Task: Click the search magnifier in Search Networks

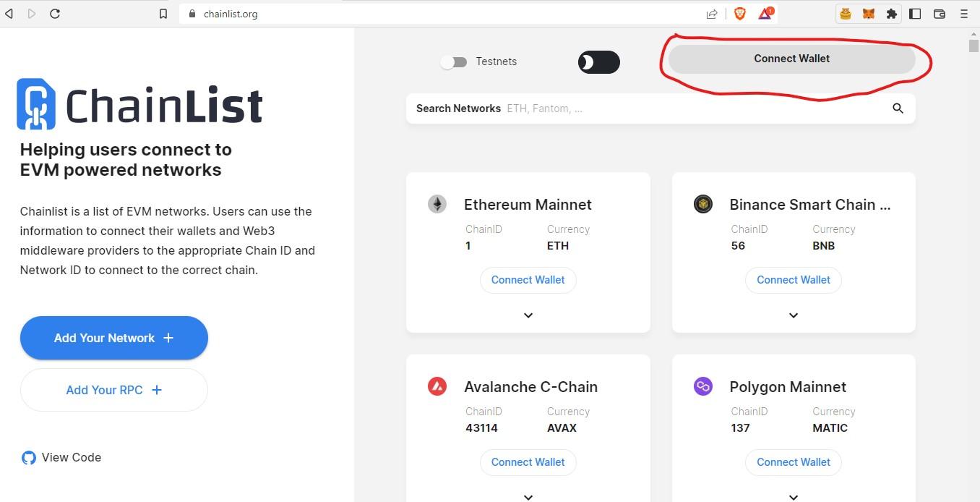Action: coord(898,109)
